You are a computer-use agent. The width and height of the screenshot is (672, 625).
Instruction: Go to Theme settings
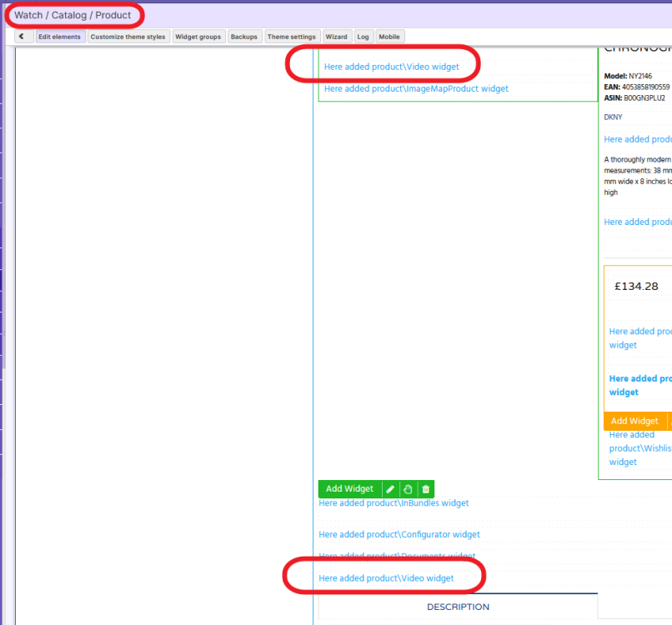292,37
